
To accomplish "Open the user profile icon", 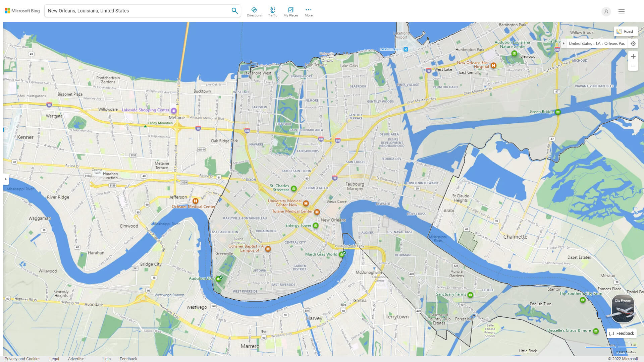I will point(606,12).
